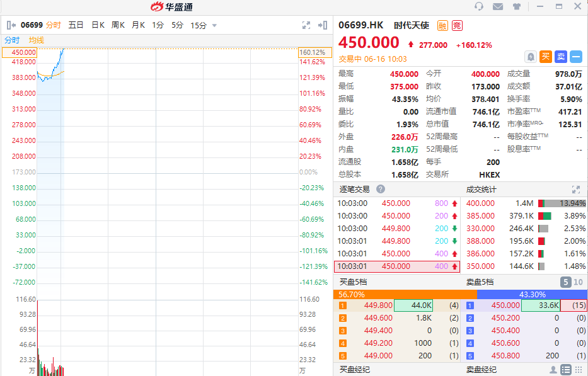Switch order book depth to 10 levels
Viewport: 588px width, 376px height.
click(578, 282)
